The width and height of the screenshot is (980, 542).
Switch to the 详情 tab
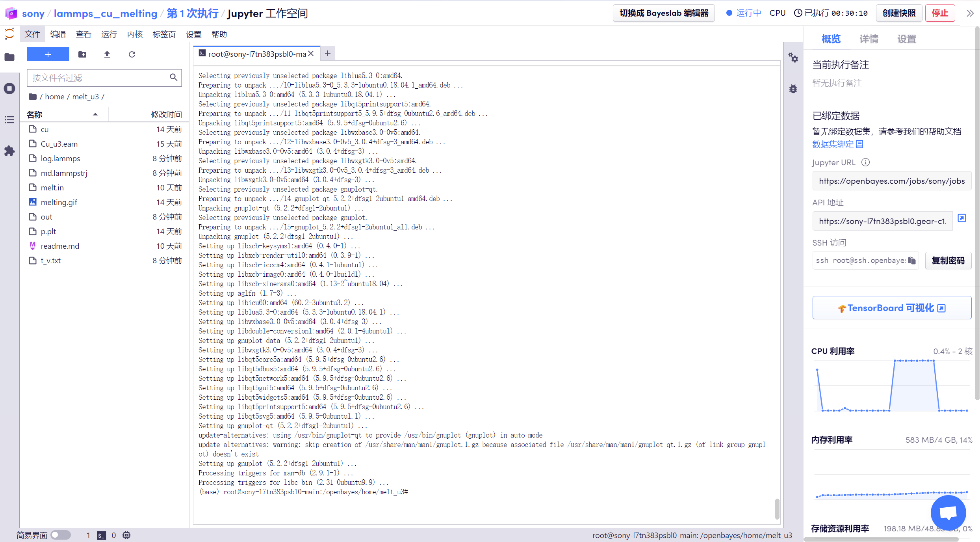click(x=869, y=39)
